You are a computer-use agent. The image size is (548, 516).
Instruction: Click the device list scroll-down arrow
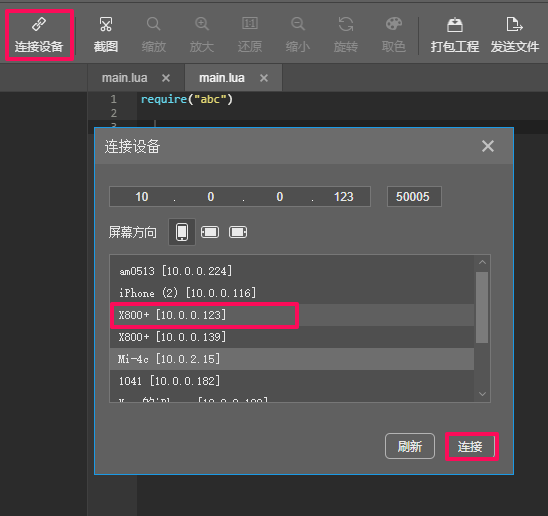click(482, 394)
